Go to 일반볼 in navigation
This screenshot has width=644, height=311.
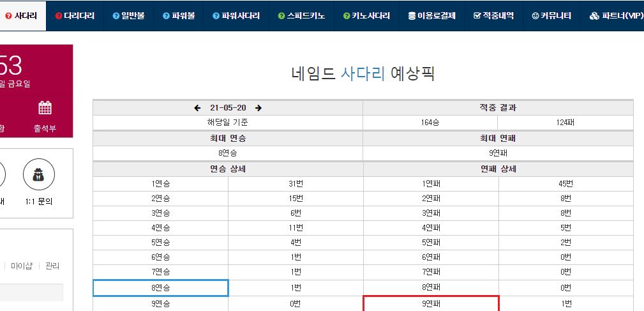128,16
